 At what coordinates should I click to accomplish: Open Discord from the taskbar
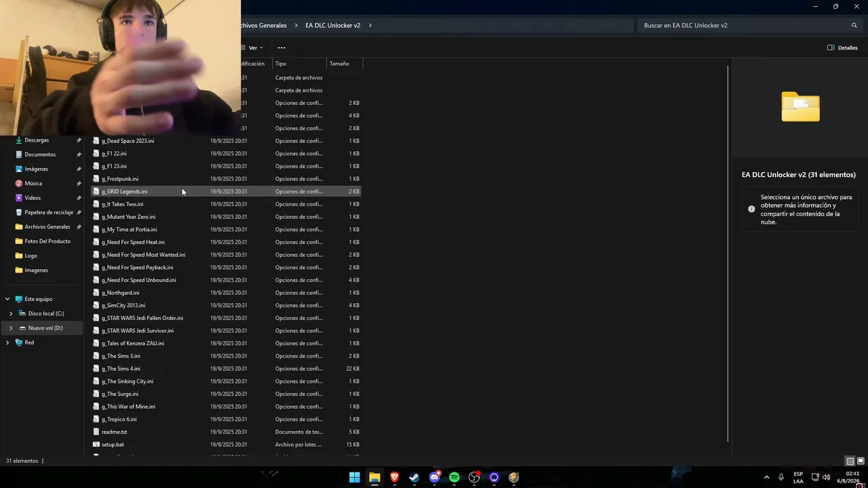[x=435, y=477]
